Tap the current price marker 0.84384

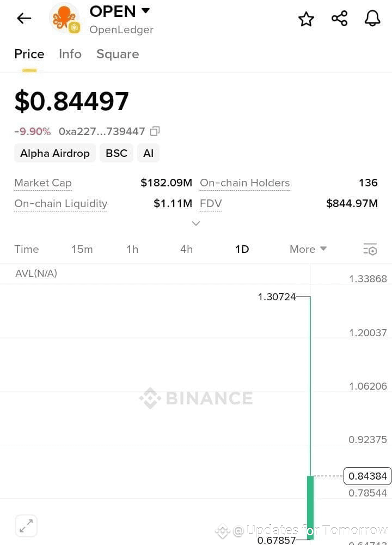coord(367,476)
